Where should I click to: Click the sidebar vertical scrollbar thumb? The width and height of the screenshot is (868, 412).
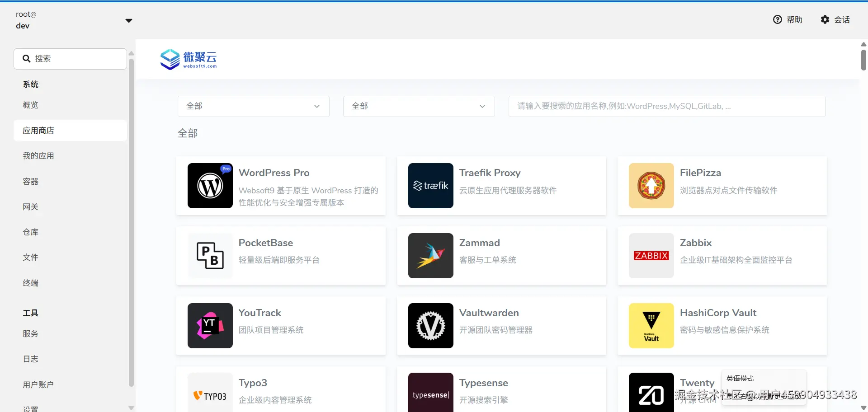point(132,223)
